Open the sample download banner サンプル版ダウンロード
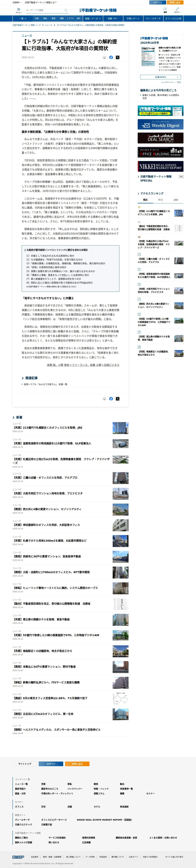 [160, 111]
